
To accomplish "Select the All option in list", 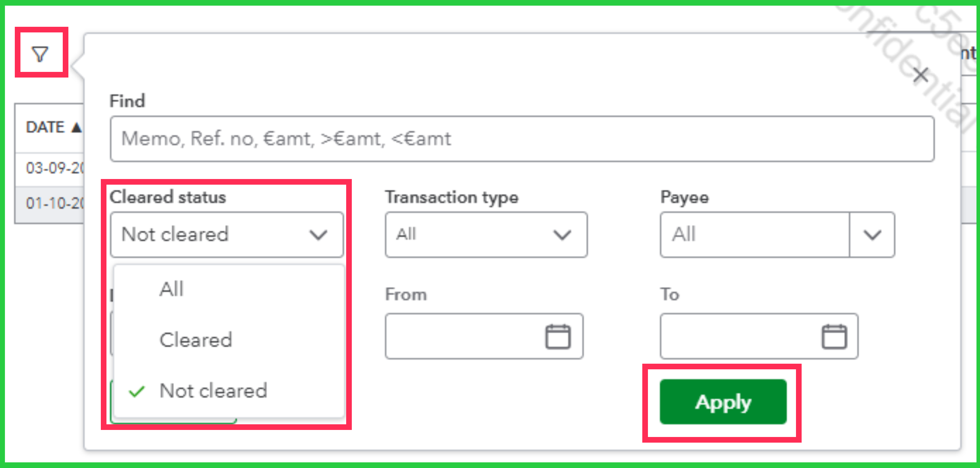I will (172, 289).
